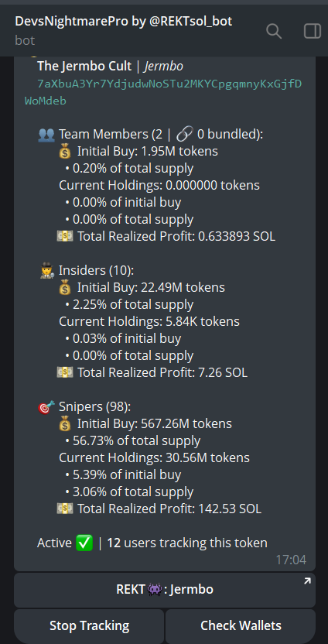Click the chain link emoji beside 0 bundled
This screenshot has width=328, height=644.
[185, 135]
